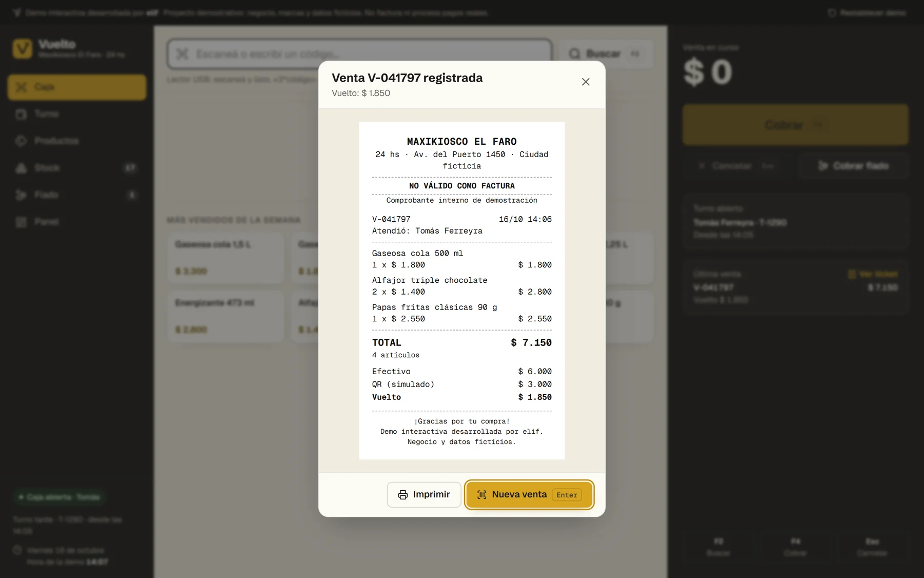Open Fiado in the sidebar
The height and width of the screenshot is (578, 924).
[x=77, y=195]
